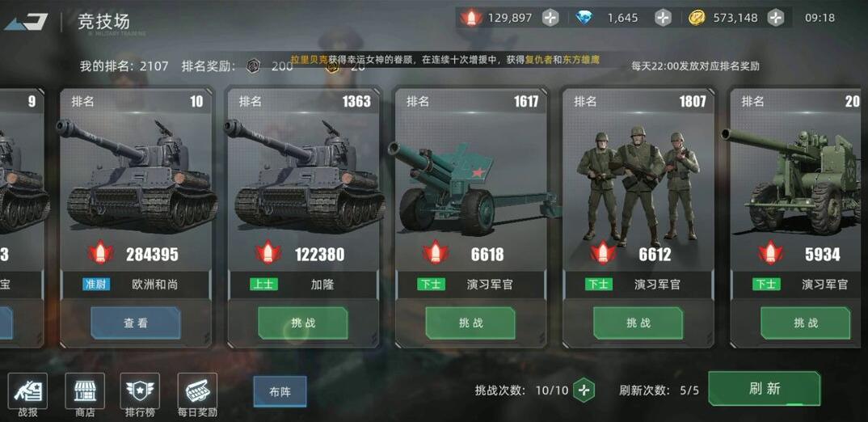Select the rank 1807 soldiers squad image

(638, 186)
